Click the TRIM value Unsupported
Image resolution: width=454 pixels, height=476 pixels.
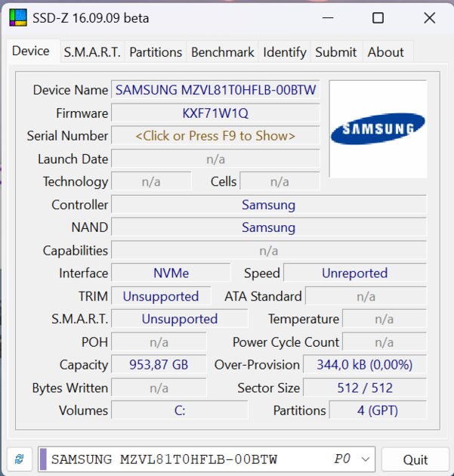[161, 296]
